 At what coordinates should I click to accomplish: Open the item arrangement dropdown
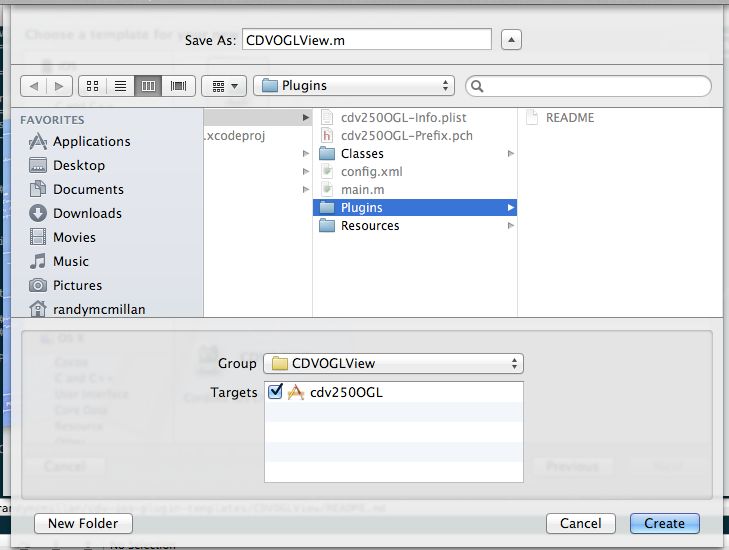(x=224, y=86)
